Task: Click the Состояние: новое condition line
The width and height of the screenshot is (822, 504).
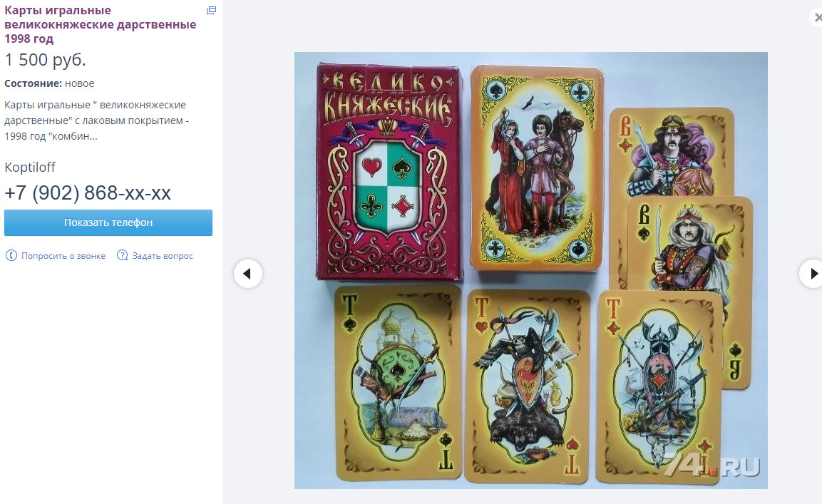Action: (x=49, y=83)
